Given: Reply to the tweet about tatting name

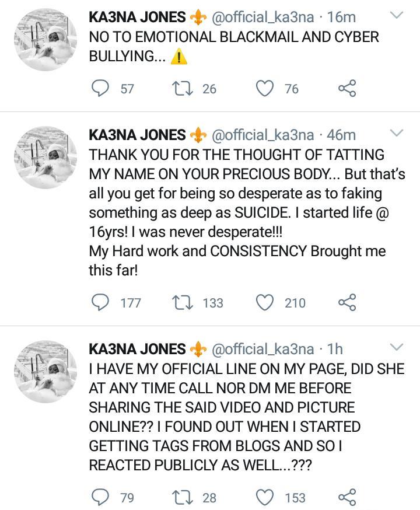Looking at the screenshot, I should pyautogui.click(x=101, y=302).
